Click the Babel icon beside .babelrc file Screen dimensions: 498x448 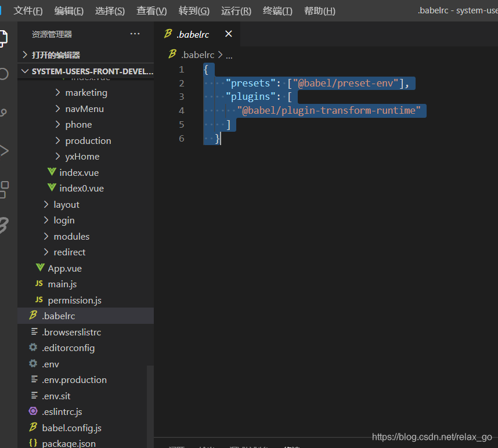(33, 315)
